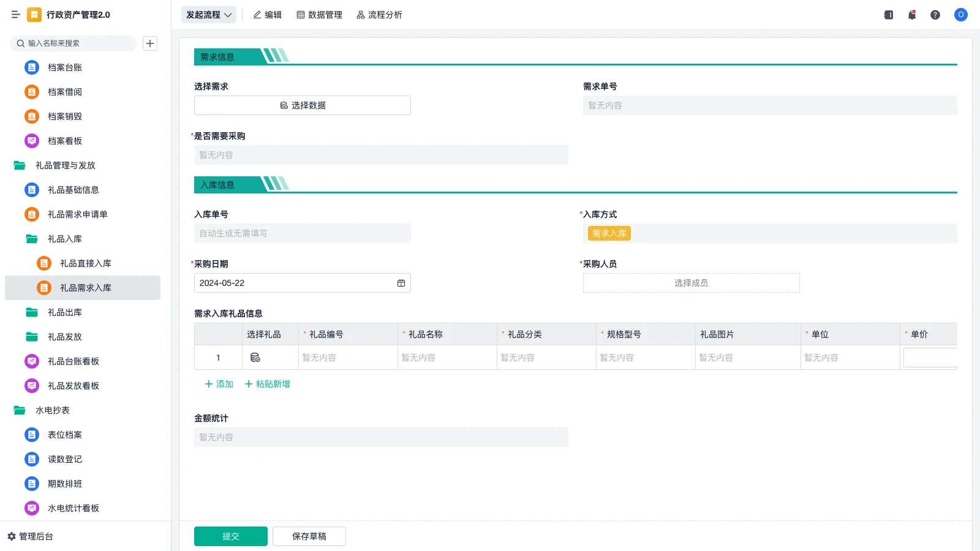The image size is (980, 551).
Task: Click 粘贴新增 link
Action: pos(267,384)
